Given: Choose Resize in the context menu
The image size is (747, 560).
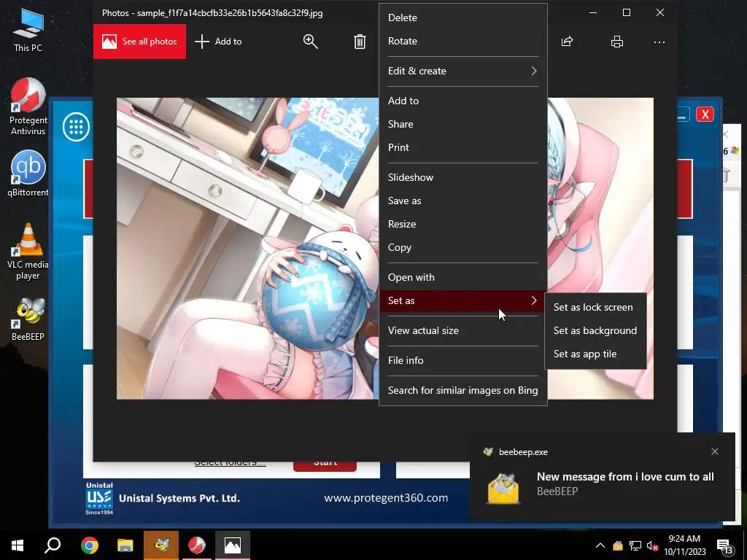Looking at the screenshot, I should [x=462, y=224].
